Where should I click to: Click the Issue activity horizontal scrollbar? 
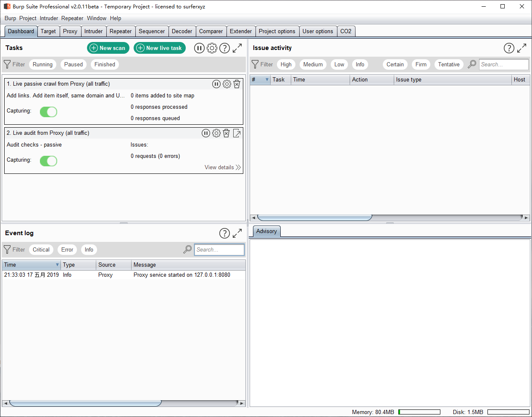(314, 218)
